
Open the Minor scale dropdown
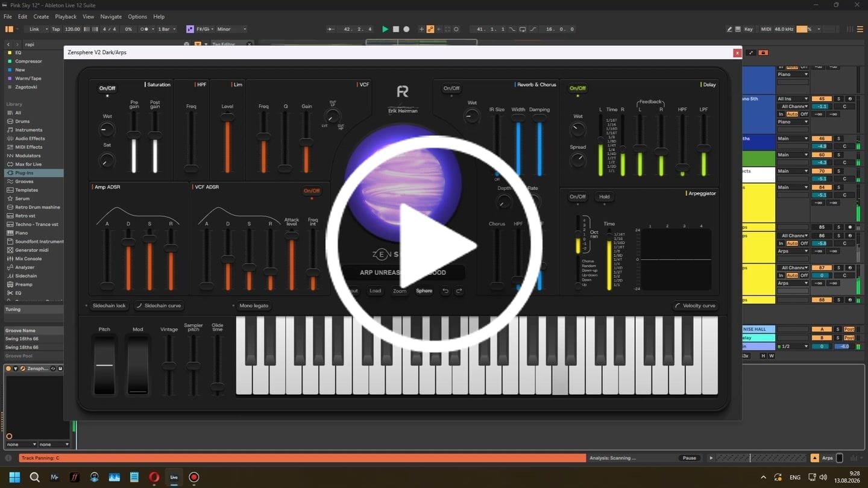click(x=231, y=29)
